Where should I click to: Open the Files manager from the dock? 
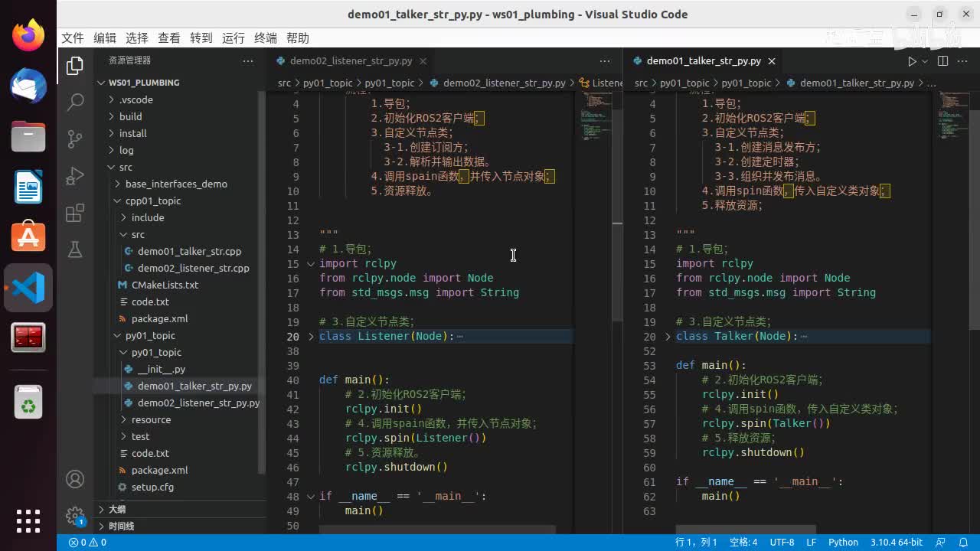point(28,135)
